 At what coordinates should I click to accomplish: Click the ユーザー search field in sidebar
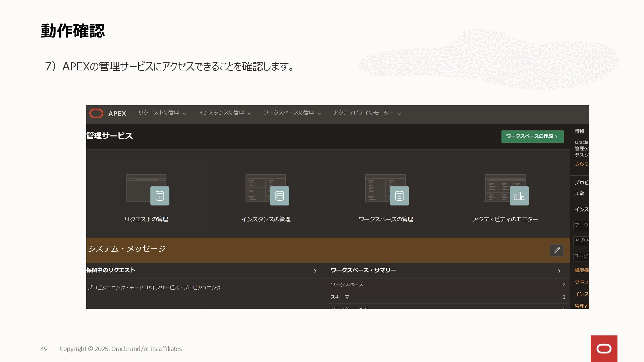point(581,256)
